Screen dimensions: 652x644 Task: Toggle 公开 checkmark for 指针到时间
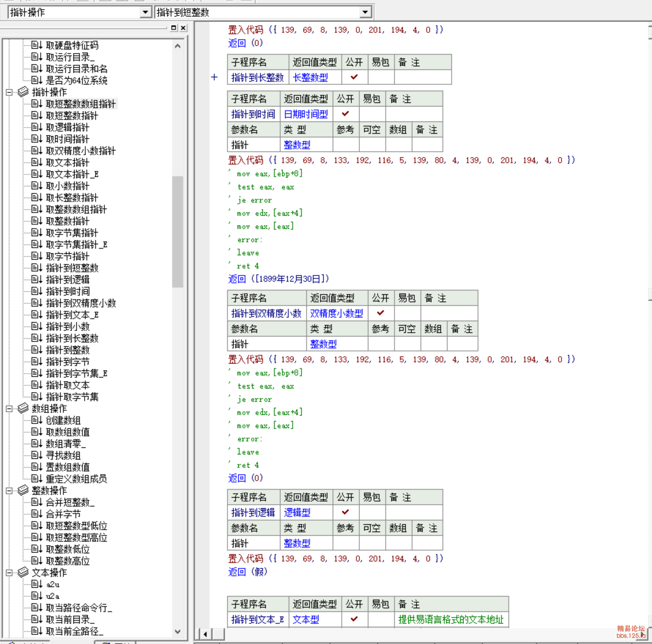click(345, 114)
